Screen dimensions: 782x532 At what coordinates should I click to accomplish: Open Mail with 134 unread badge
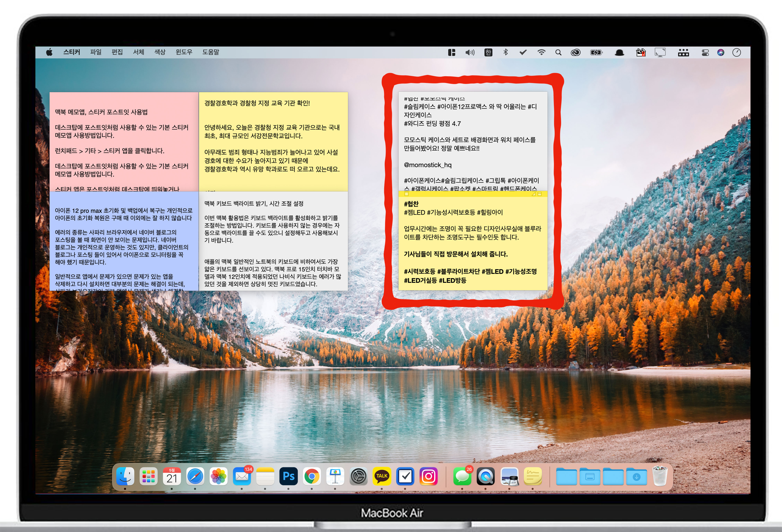coord(242,476)
